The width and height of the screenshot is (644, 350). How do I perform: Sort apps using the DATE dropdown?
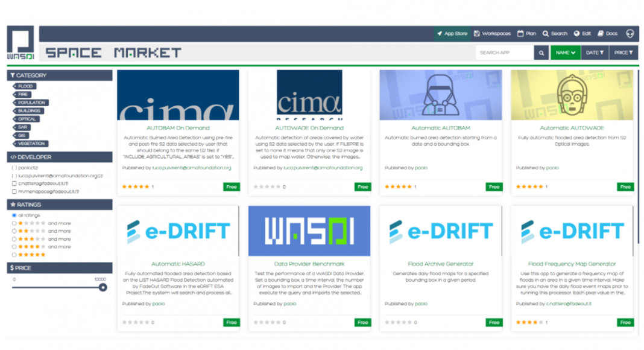(594, 52)
